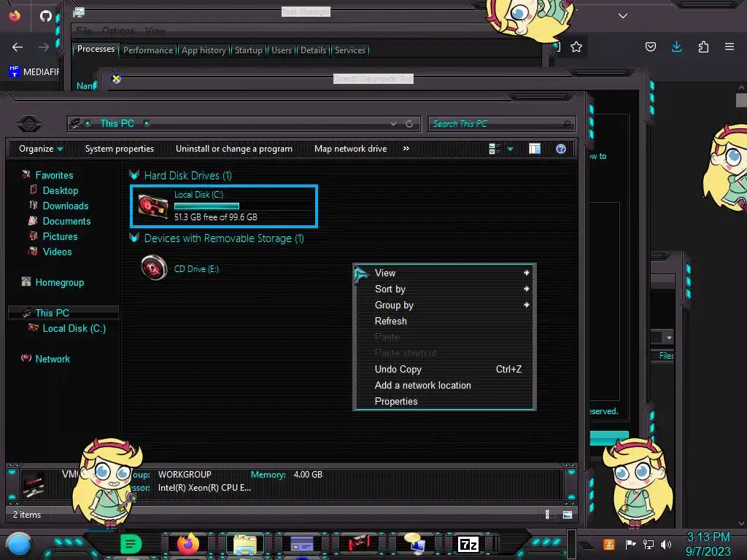This screenshot has width=747, height=560.
Task: Open the Action Center flag icon
Action: pyautogui.click(x=630, y=544)
